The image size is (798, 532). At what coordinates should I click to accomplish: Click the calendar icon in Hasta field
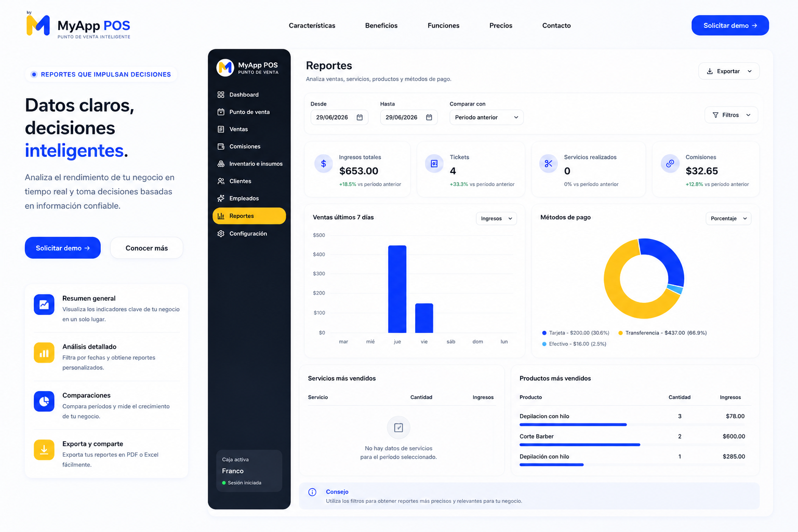(429, 117)
